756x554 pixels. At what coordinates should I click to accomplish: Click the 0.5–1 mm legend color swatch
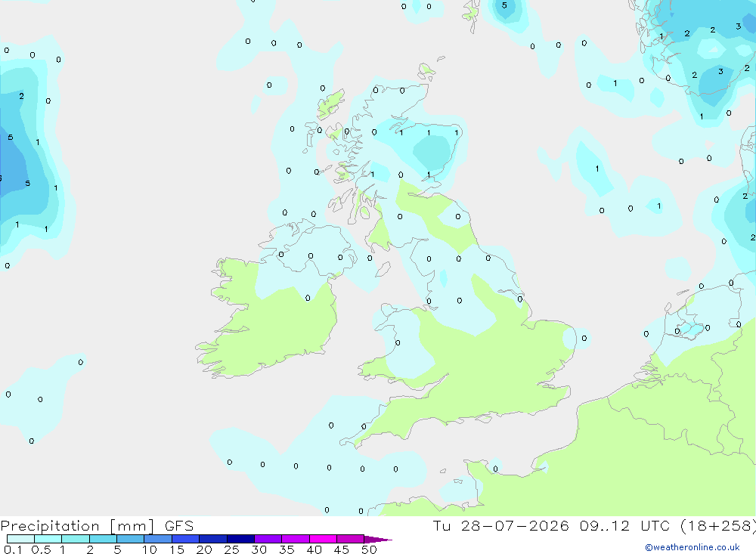48,539
